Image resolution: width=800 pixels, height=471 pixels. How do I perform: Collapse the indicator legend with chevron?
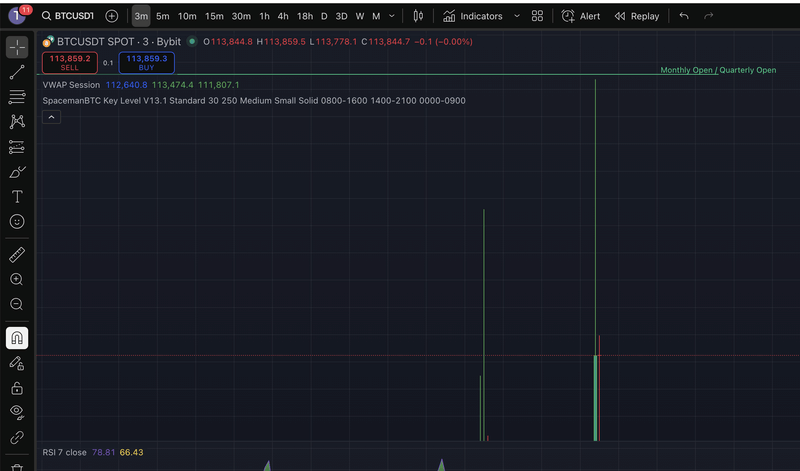(x=52, y=117)
